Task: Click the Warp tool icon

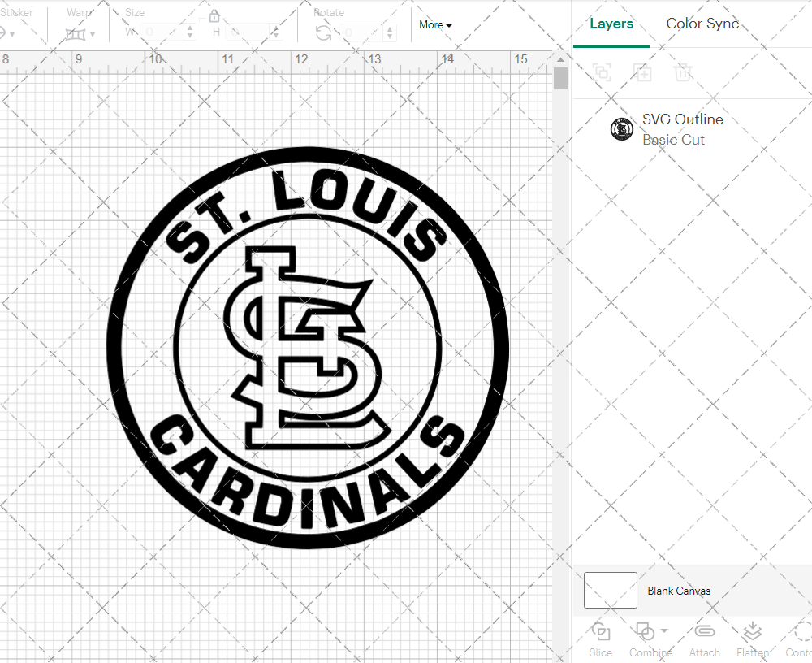Action: click(x=75, y=35)
